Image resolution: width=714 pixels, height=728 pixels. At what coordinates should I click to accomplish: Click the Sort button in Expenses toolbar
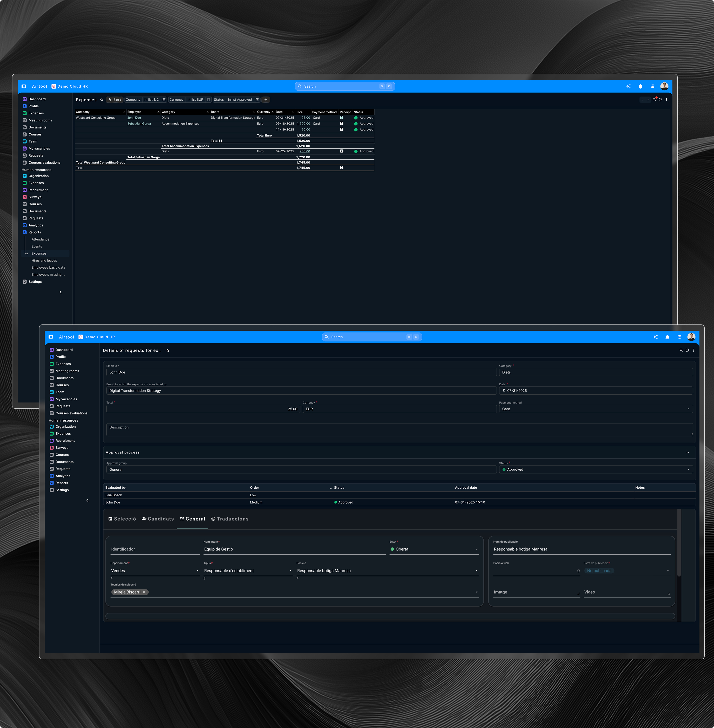(x=114, y=100)
